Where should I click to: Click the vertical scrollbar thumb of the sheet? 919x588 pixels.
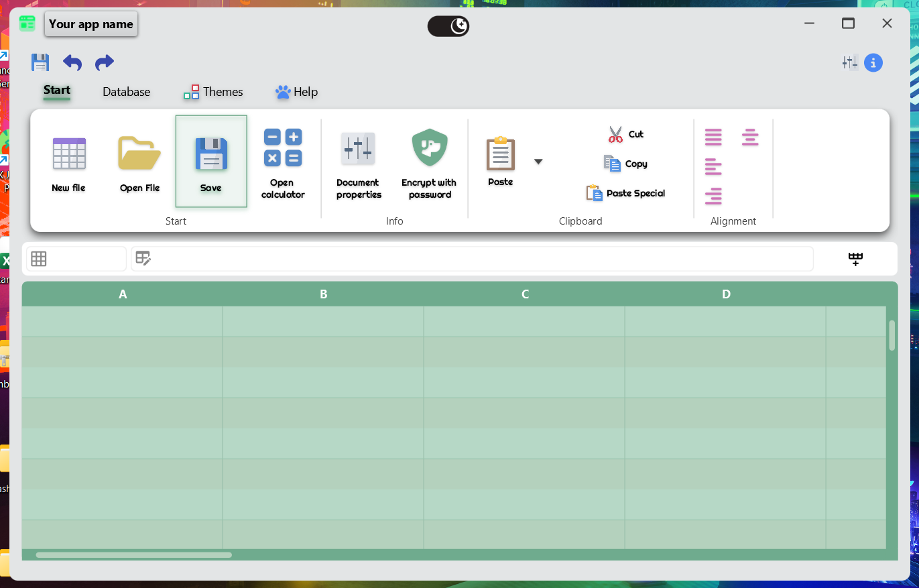892,335
